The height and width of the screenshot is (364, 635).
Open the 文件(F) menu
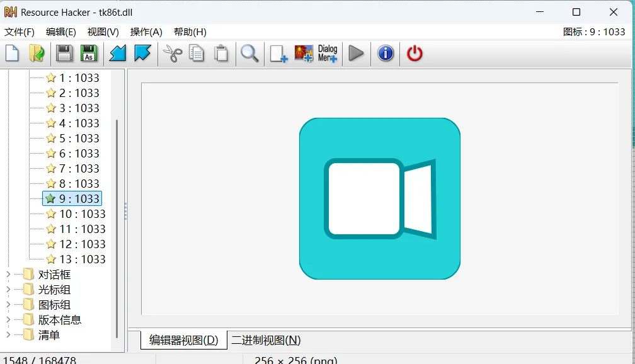[x=20, y=32]
